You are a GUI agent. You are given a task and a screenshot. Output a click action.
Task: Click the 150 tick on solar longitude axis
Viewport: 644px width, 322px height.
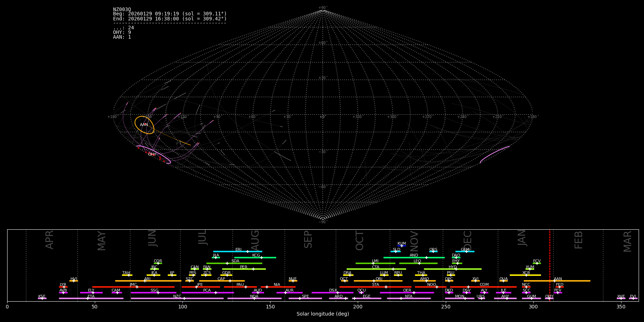[270, 307]
